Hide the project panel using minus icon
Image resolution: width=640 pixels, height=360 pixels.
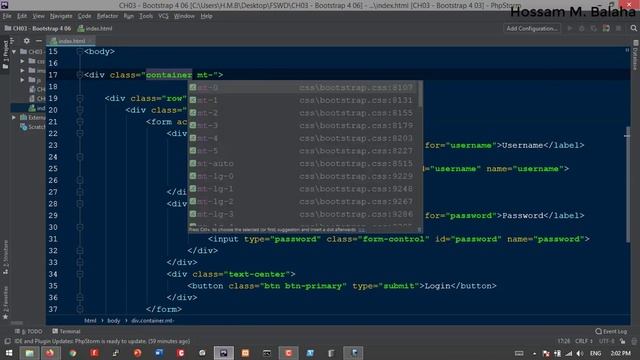click(39, 41)
